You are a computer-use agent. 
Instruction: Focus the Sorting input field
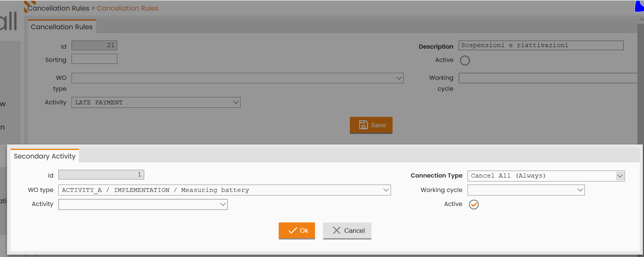click(94, 59)
